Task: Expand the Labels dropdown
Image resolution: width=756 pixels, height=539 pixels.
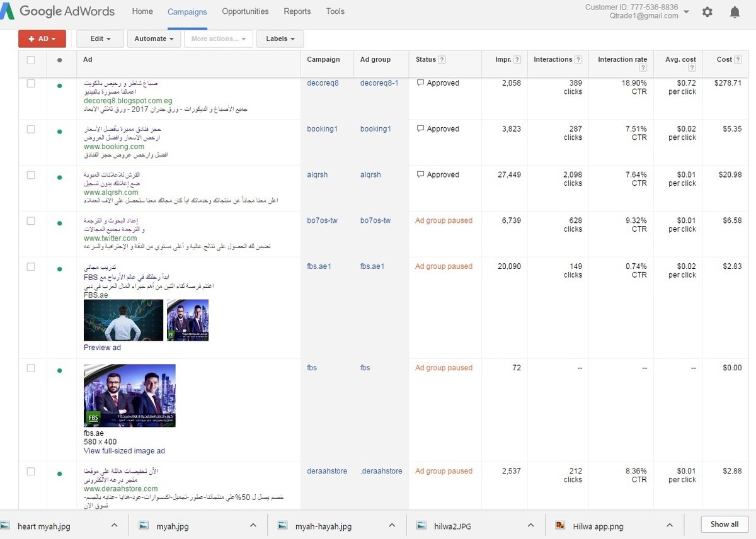Action: (x=280, y=38)
